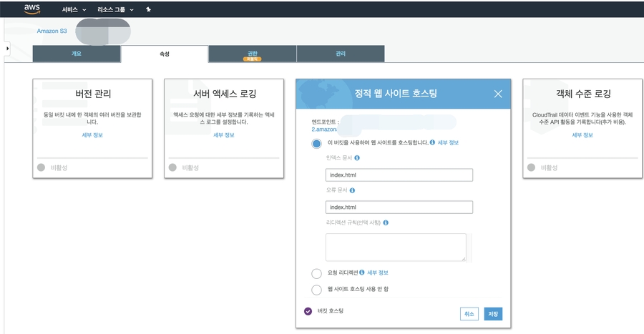Click the pin shortcut icon in navbar

tap(148, 10)
